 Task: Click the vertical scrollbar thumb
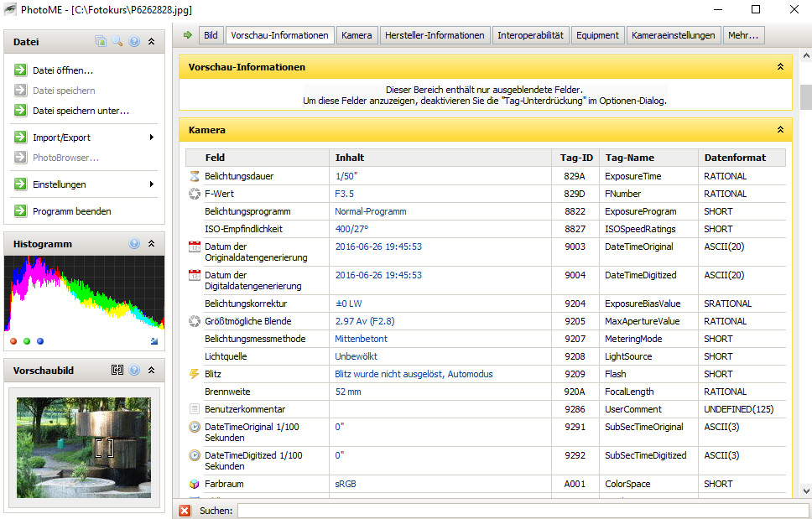pos(805,97)
